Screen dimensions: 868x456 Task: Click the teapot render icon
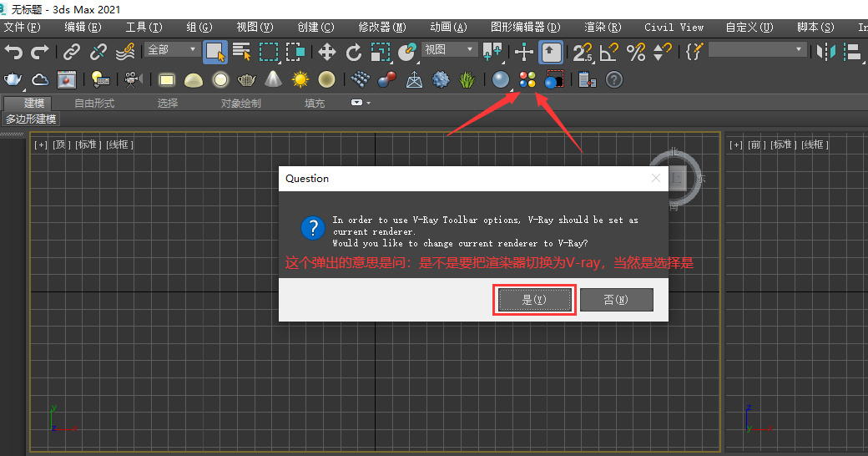click(13, 80)
